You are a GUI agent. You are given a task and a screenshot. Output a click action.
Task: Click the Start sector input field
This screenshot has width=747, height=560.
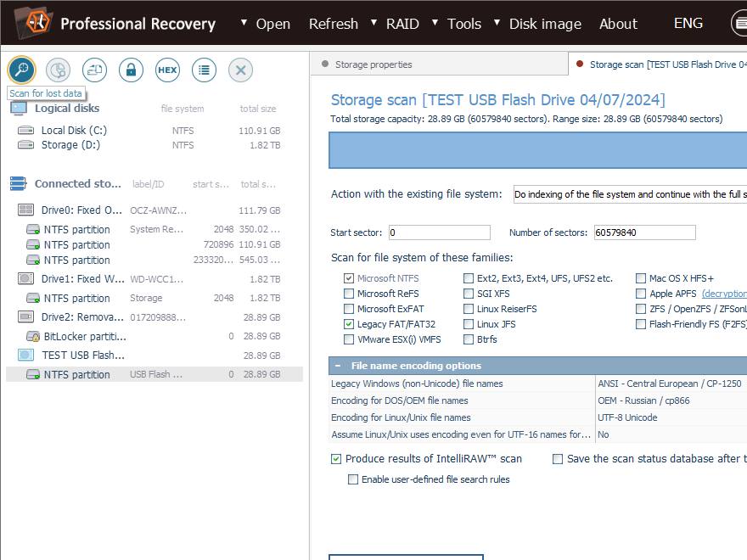tap(440, 232)
